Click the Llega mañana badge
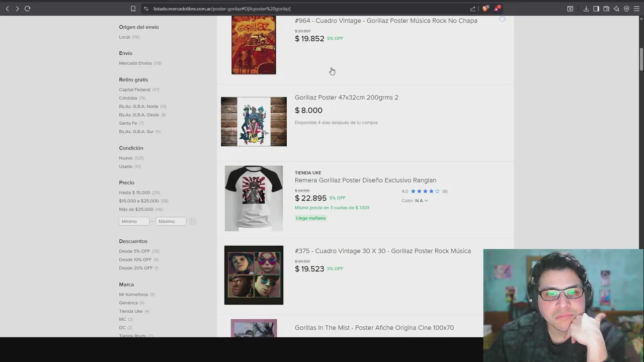Screen dimensions: 644x362 click(x=311, y=218)
